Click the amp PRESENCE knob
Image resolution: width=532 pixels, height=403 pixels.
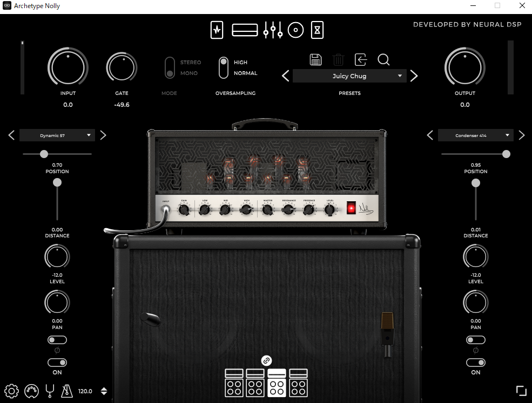pyautogui.click(x=309, y=210)
